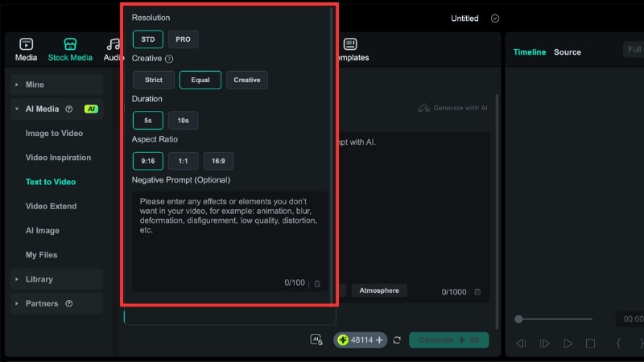Set duration to 5s
Screen dimensions: 644x362
(x=148, y=120)
